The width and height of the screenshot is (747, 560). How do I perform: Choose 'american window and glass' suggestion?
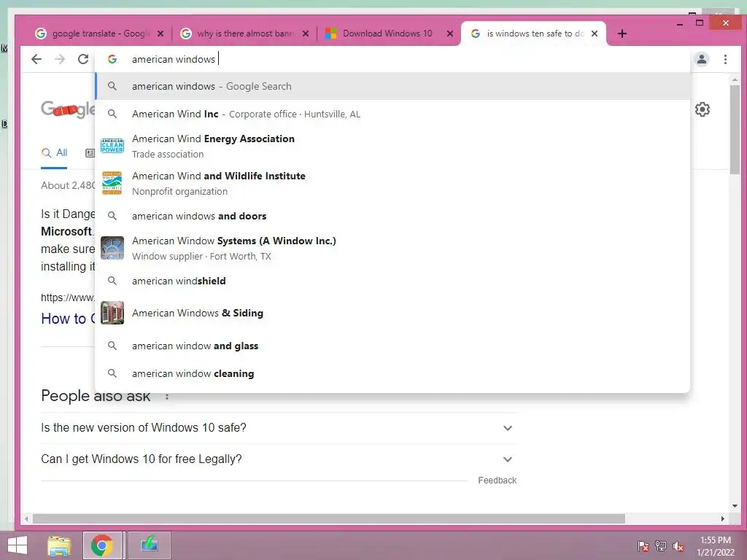coord(393,346)
